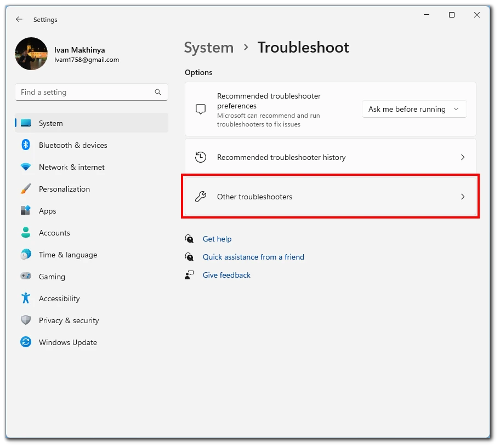Viewport: 500px width, 448px height.
Task: Expand Recommended troubleshooter history chevron
Action: point(463,157)
